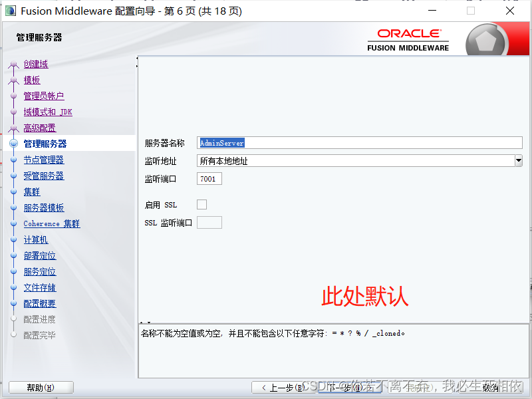The height and width of the screenshot is (399, 532).
Task: Click the 服务器名称 label
Action: click(x=164, y=143)
